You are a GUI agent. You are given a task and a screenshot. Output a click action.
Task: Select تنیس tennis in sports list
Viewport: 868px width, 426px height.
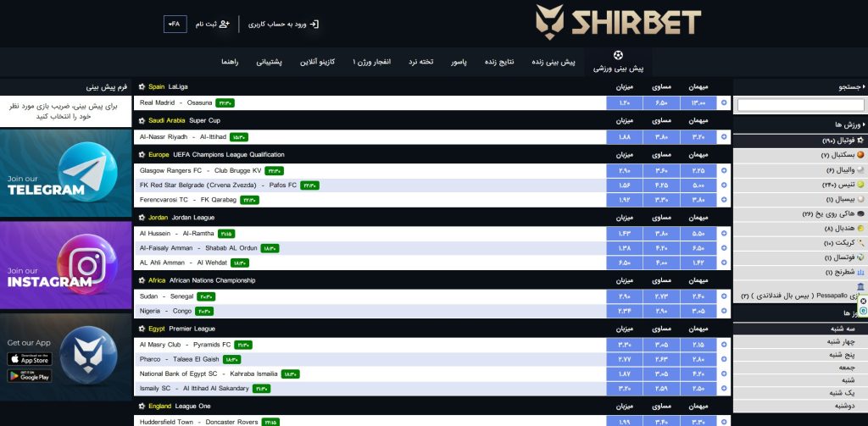coord(800,185)
